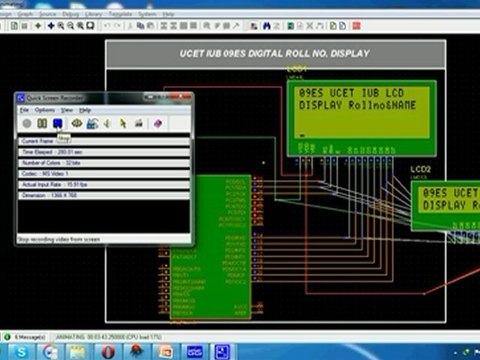Viewport: 480px width, 360px height.
Task: Click the second of the four block icons in the toolbar
Action: 174,26
